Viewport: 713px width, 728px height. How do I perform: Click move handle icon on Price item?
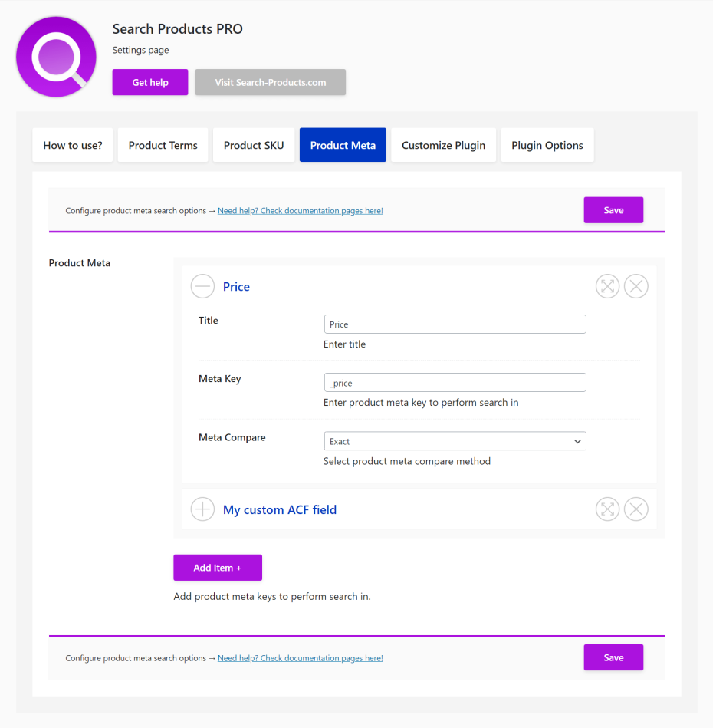click(607, 287)
